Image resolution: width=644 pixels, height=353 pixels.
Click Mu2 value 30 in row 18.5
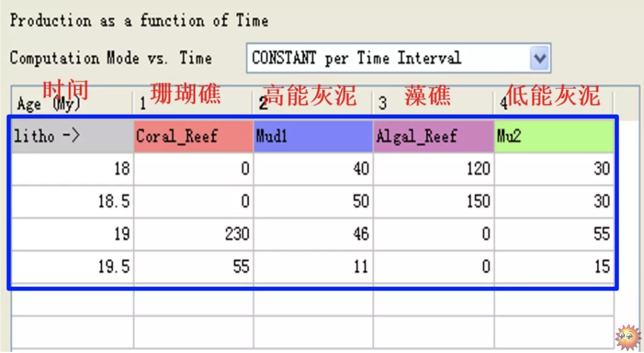(554, 201)
